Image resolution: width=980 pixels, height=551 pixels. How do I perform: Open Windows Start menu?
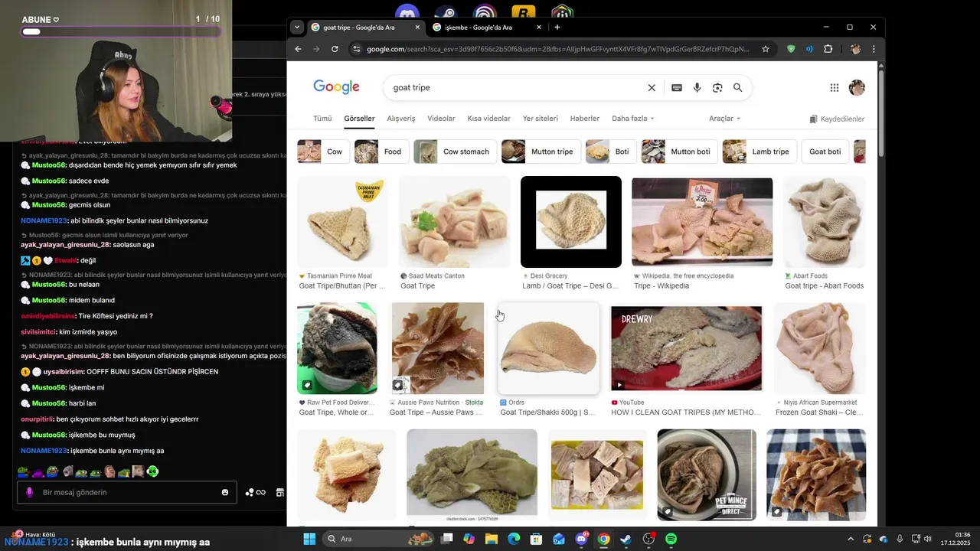click(x=309, y=539)
